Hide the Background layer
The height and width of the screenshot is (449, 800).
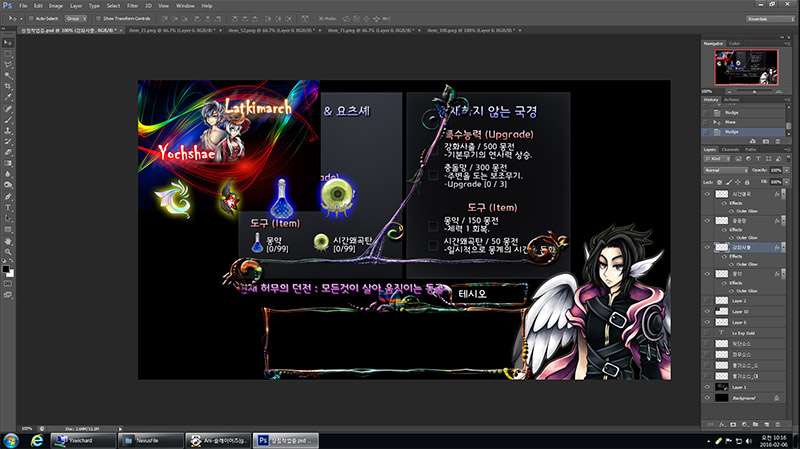click(707, 398)
